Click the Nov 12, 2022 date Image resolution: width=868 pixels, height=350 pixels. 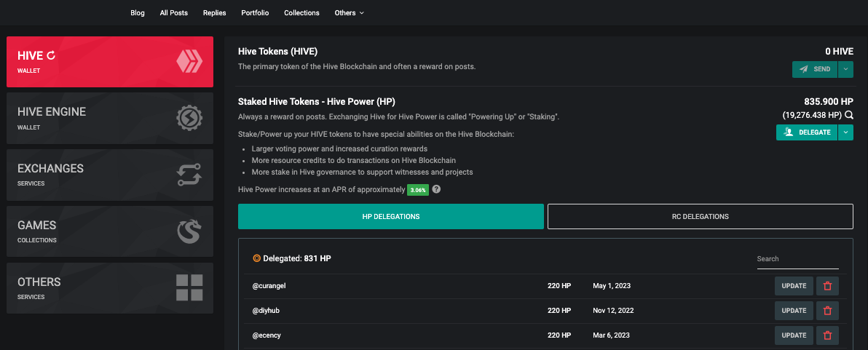613,311
